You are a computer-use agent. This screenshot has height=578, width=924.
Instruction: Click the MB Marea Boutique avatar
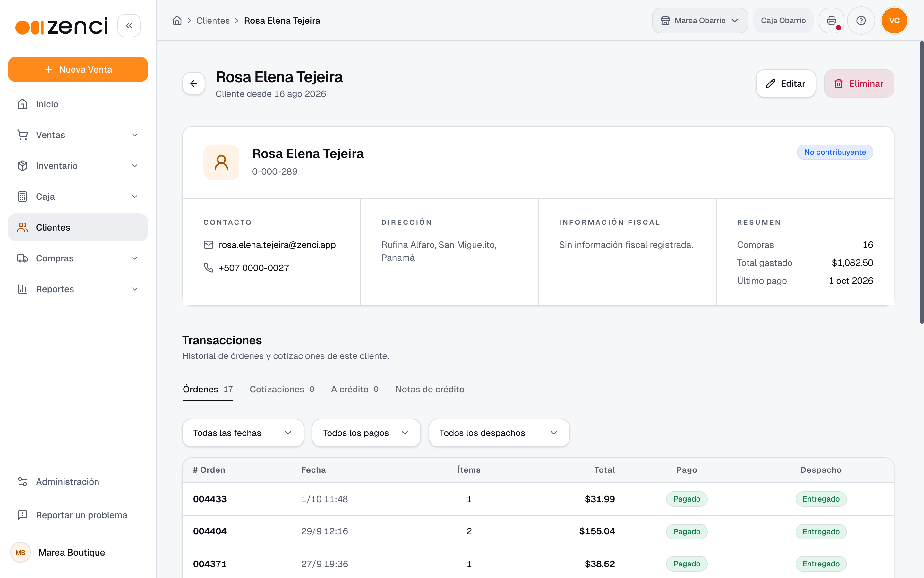21,552
